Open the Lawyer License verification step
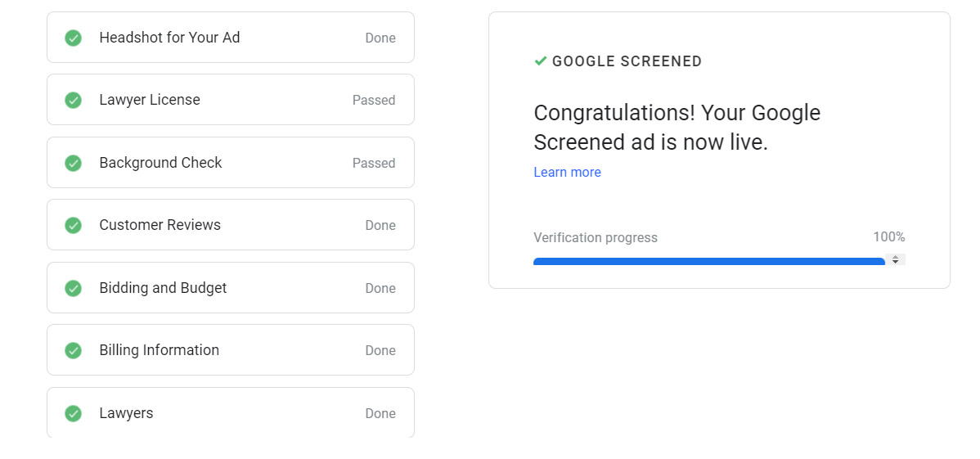Screen dimensions: 980x459 tap(231, 100)
